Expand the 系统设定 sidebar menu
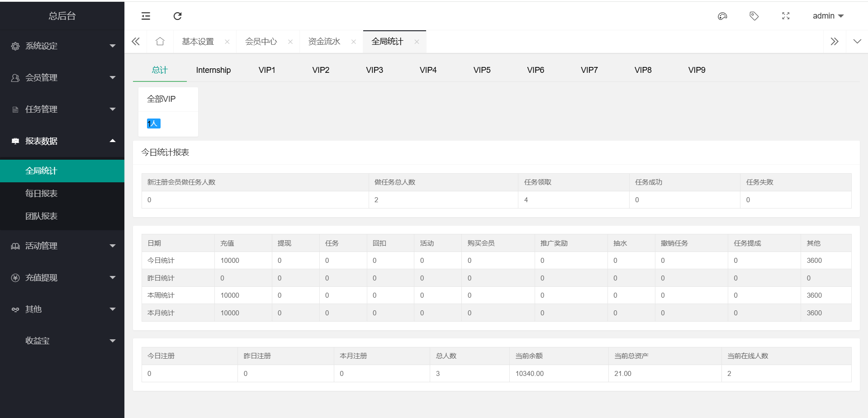Screen dimensions: 868x418 pos(62,46)
